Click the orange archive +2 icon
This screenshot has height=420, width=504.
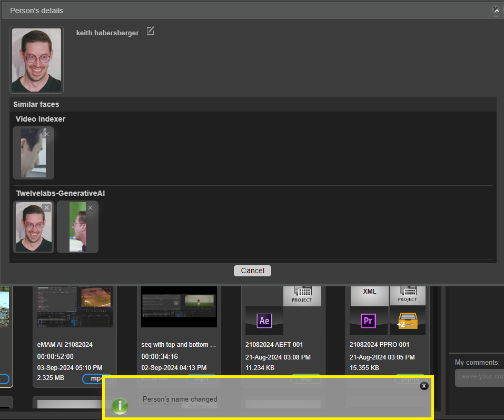pos(408,321)
